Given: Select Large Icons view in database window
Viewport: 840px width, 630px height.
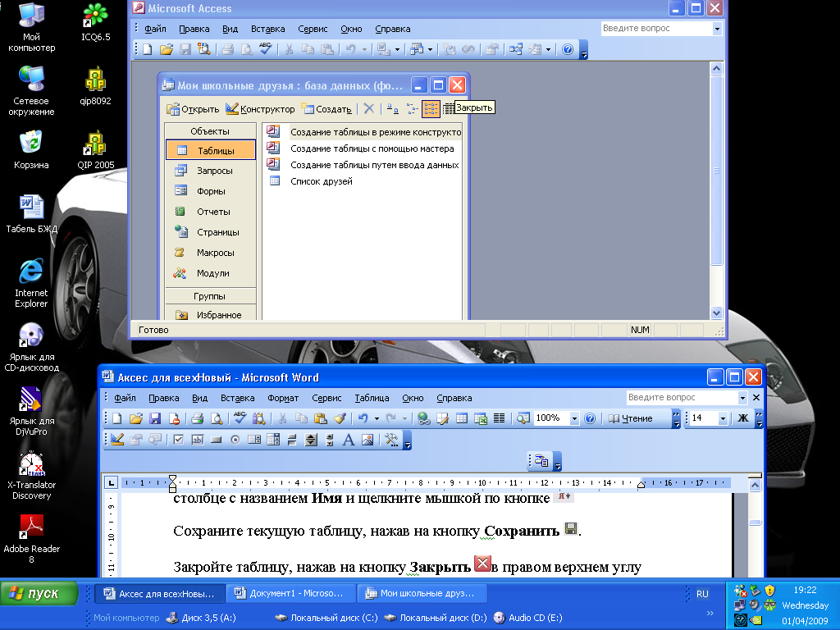Looking at the screenshot, I should [393, 109].
